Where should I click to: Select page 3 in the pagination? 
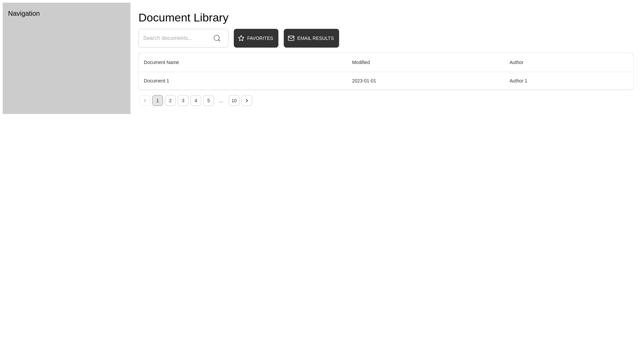click(183, 101)
